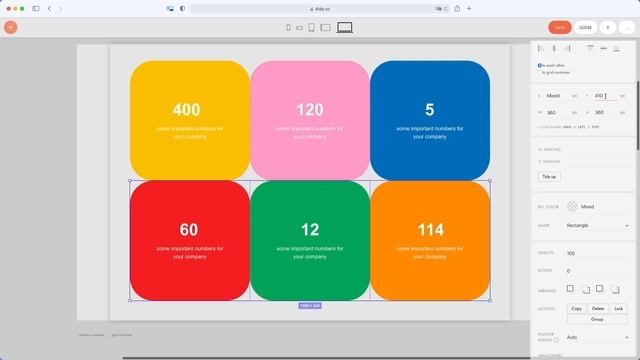
Task: Click the 'grid container' breadcrumb below canvas
Action: pyautogui.click(x=122, y=335)
